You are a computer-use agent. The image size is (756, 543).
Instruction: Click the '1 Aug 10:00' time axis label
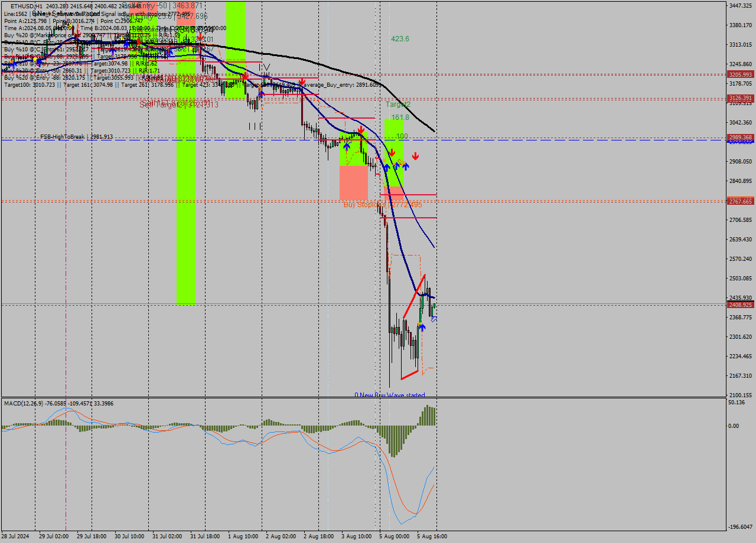coord(243,537)
